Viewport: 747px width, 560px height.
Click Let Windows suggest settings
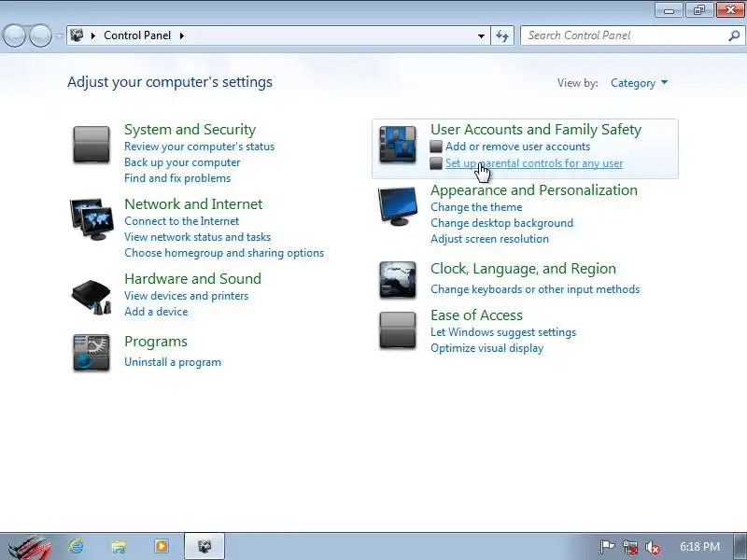503,332
